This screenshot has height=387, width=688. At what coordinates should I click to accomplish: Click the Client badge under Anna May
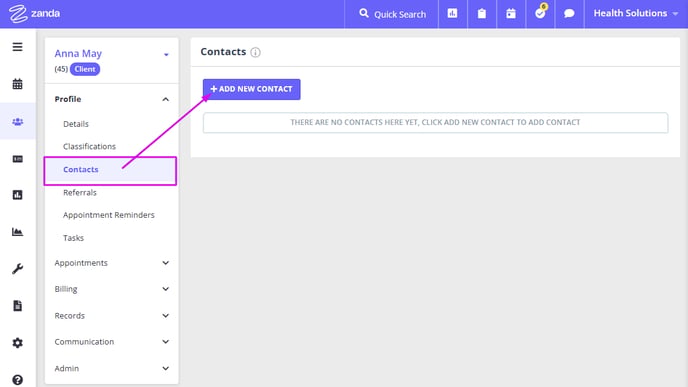[x=85, y=69]
